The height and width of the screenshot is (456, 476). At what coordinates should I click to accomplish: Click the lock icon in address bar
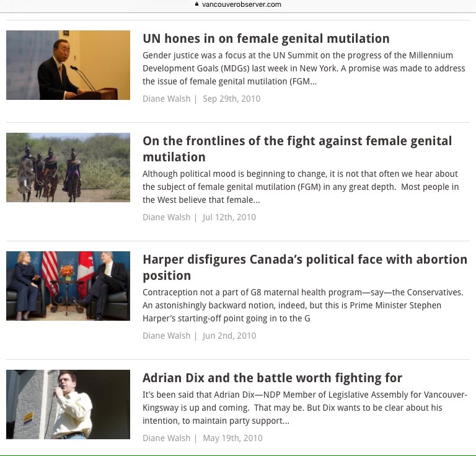[196, 4]
